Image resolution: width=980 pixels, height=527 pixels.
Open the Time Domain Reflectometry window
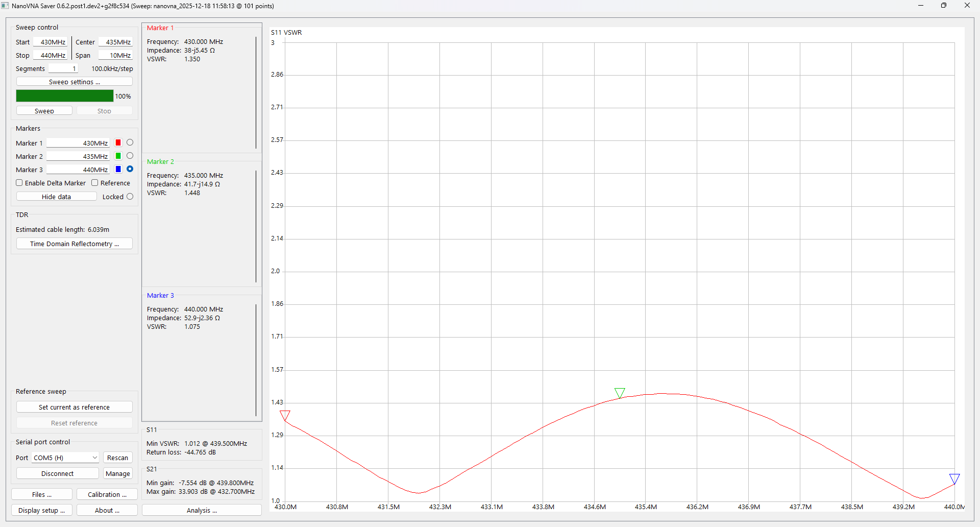point(75,244)
